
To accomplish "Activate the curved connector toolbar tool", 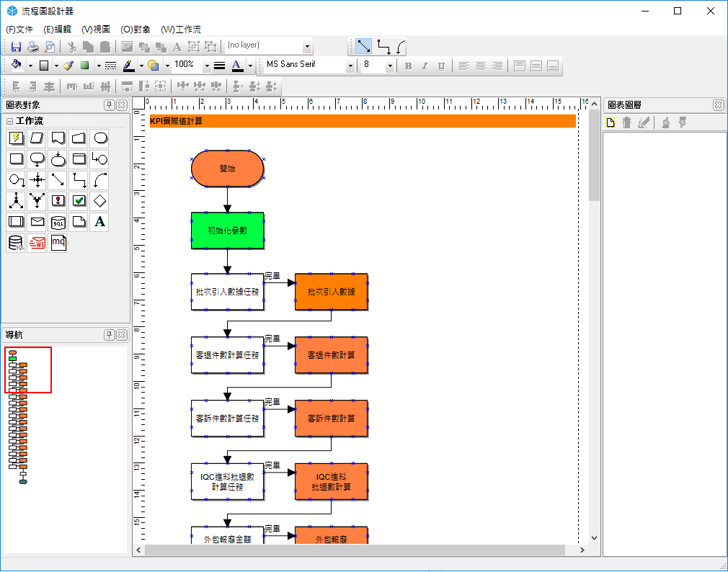I will coord(401,46).
